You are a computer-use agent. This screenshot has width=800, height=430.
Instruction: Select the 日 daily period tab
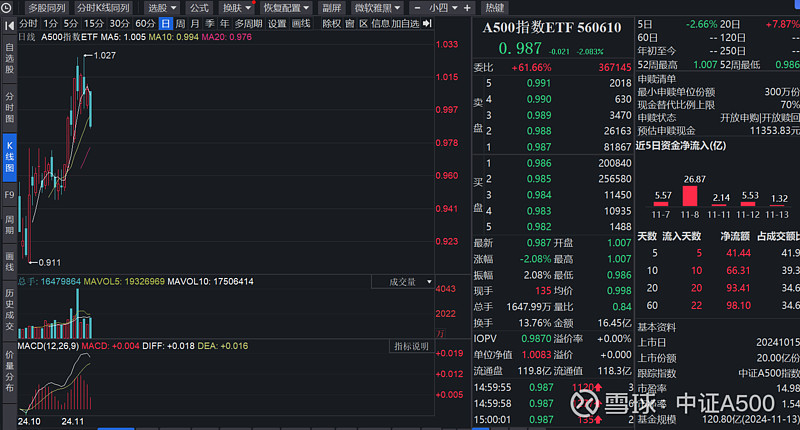pyautogui.click(x=165, y=23)
